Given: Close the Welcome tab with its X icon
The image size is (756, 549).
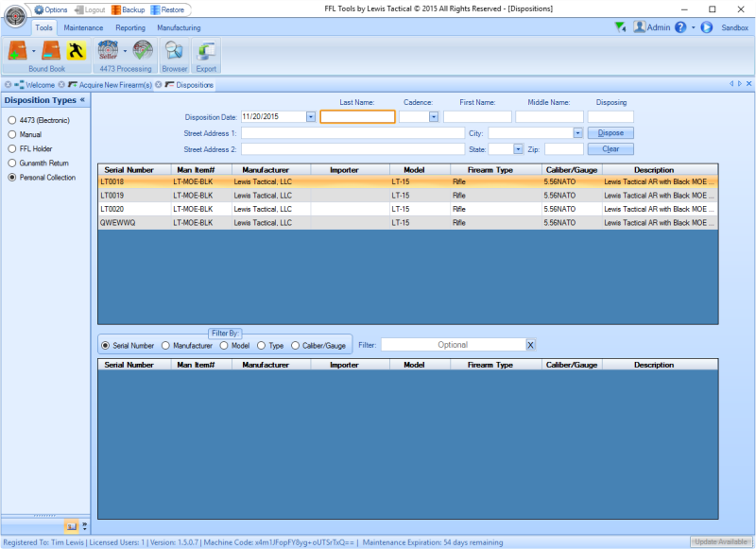Looking at the screenshot, I should click(9, 85).
